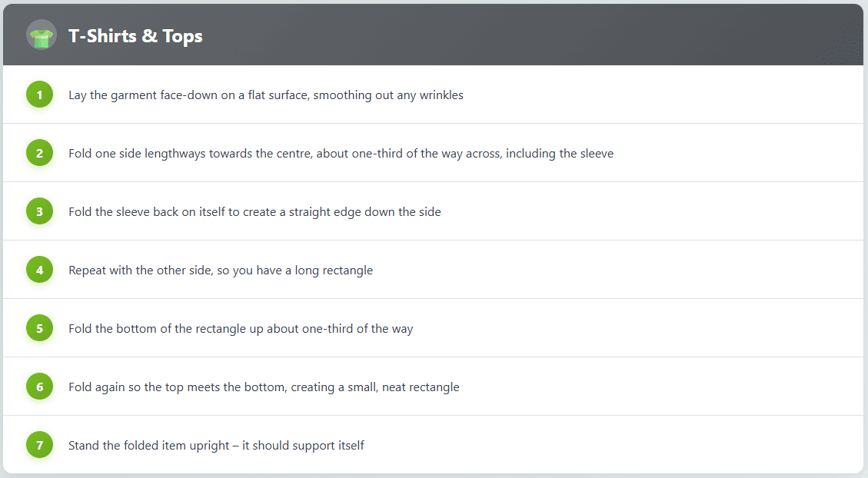Select 'Repeat with the other side' step
This screenshot has width=868, height=478.
[x=220, y=271]
